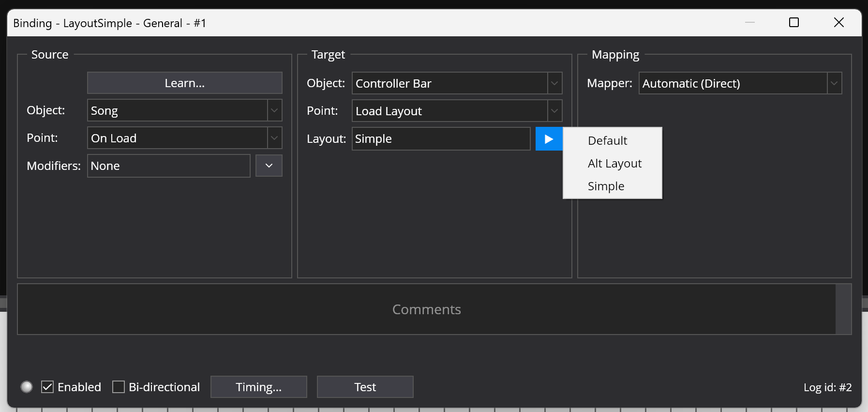Choose Default from the layout popup menu
Viewport: 868px width, 412px height.
pyautogui.click(x=607, y=141)
